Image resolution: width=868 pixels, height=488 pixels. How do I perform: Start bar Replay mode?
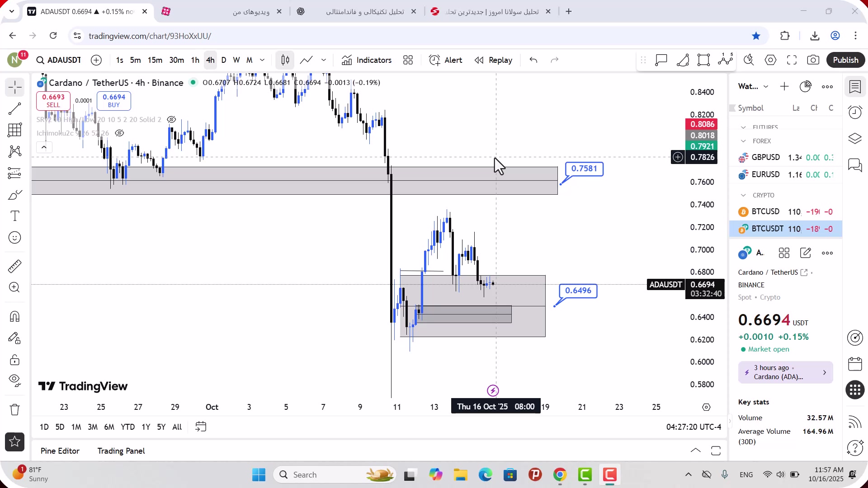pos(493,60)
